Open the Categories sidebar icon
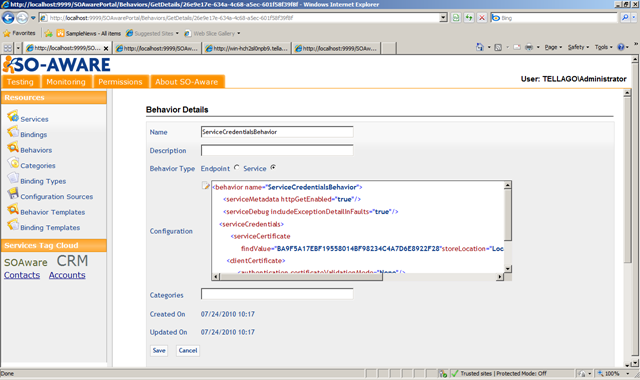The image size is (640, 380). 13,163
